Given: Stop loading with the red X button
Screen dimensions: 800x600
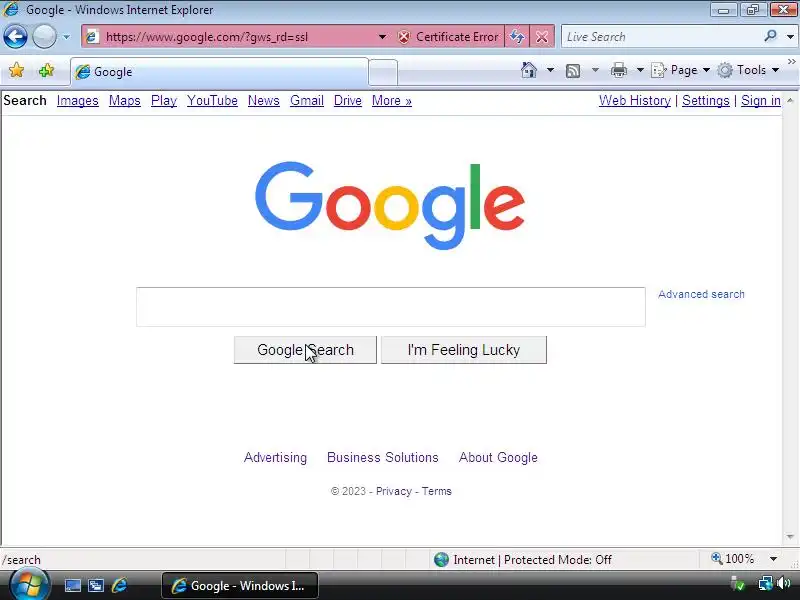Looking at the screenshot, I should pos(542,37).
